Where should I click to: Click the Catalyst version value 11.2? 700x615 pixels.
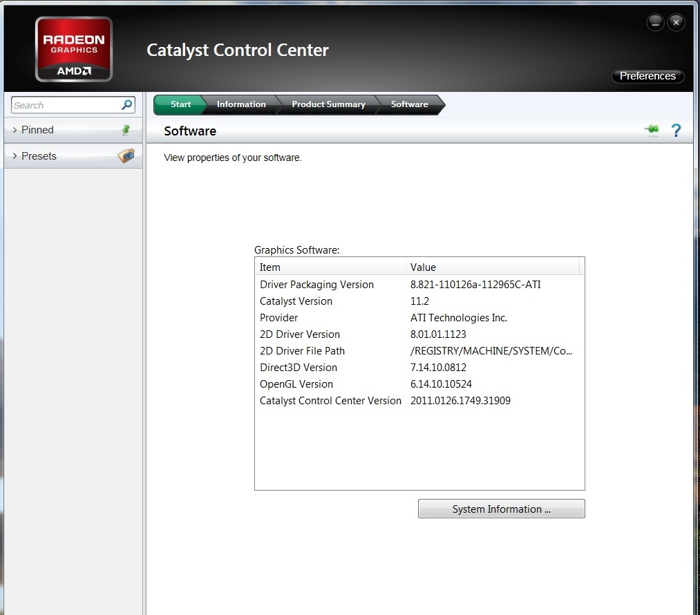click(419, 301)
